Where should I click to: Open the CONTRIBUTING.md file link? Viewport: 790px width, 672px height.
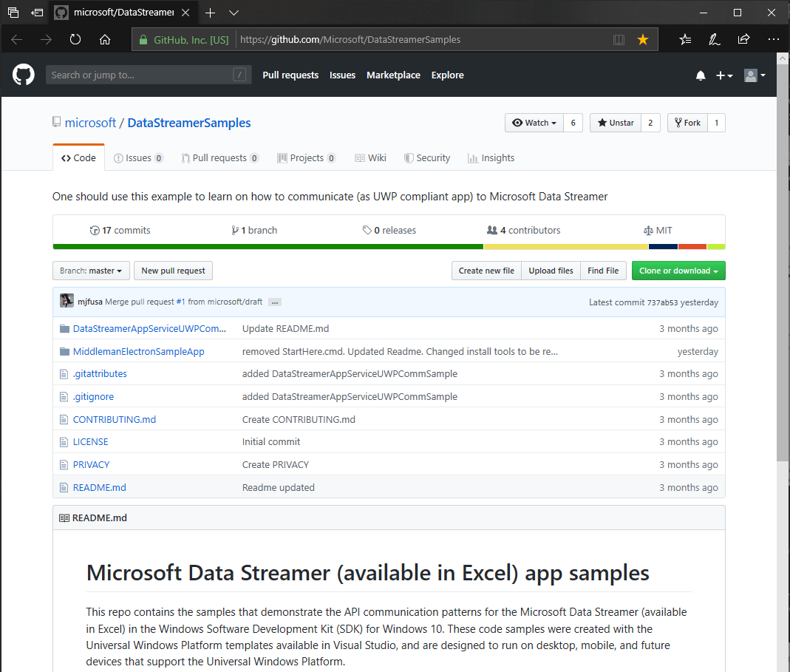[114, 419]
